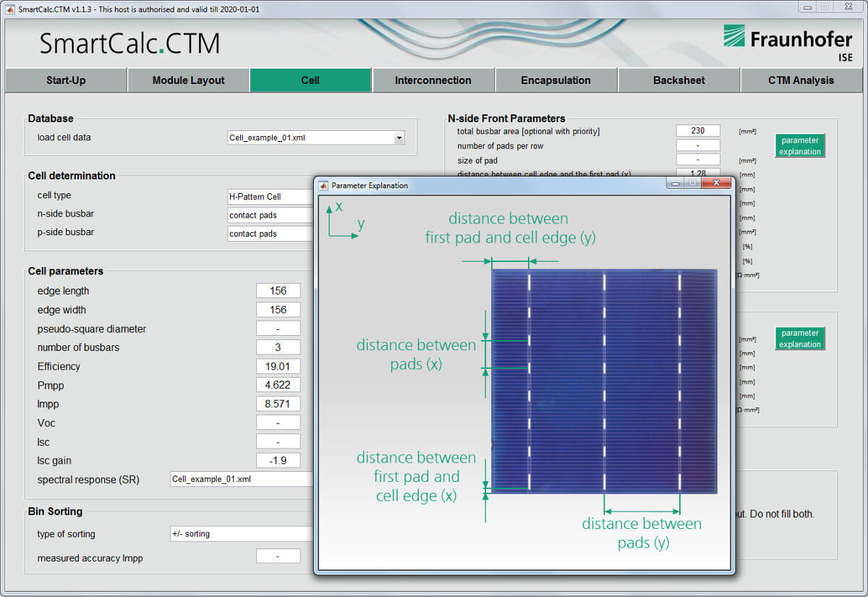Screen dimensions: 868x597
Task: Select the Voc input field
Action: tap(278, 423)
